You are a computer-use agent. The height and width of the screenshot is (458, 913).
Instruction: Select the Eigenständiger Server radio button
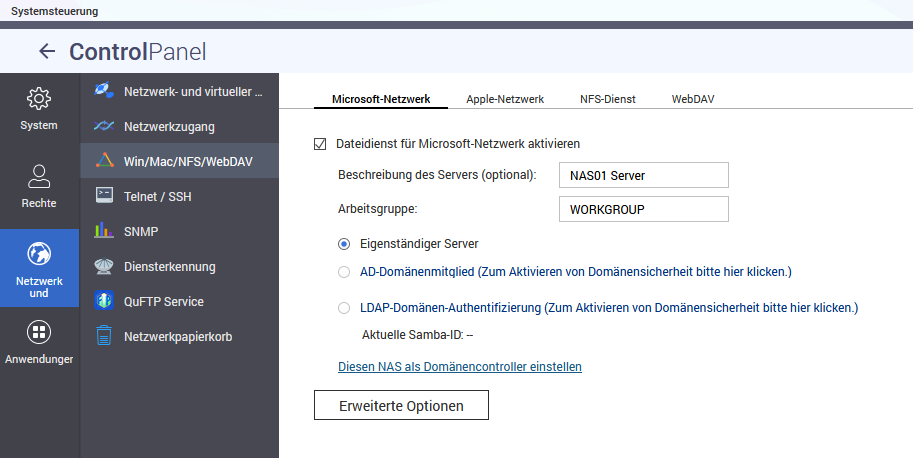(344, 243)
